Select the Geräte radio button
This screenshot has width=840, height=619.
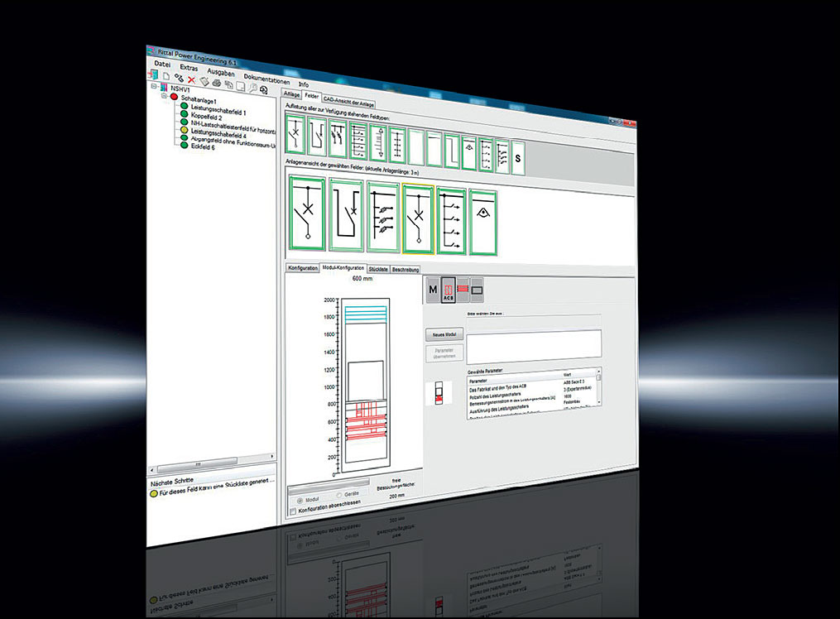pyautogui.click(x=339, y=495)
